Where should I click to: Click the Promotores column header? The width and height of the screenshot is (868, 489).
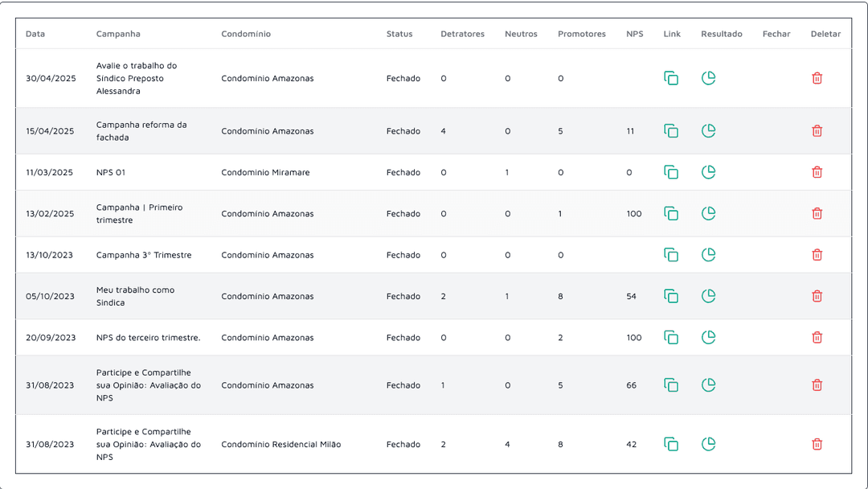coord(582,34)
